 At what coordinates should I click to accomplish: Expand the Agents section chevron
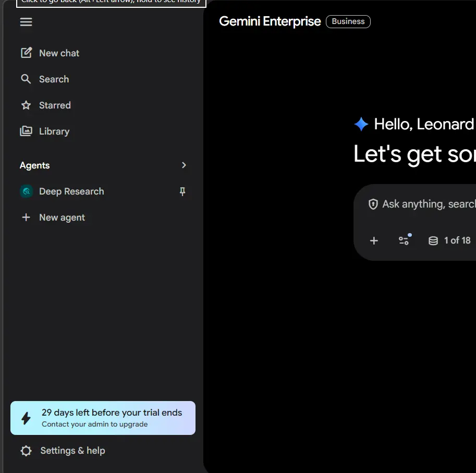pyautogui.click(x=184, y=165)
